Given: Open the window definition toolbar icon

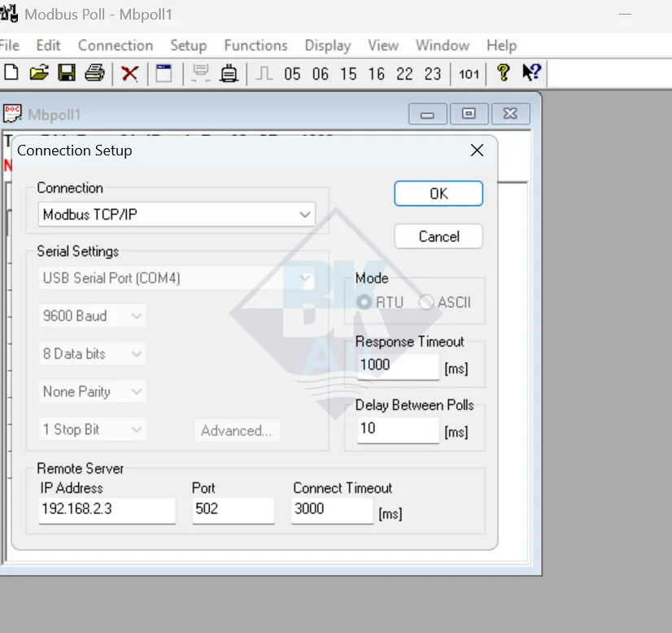Looking at the screenshot, I should 164,73.
